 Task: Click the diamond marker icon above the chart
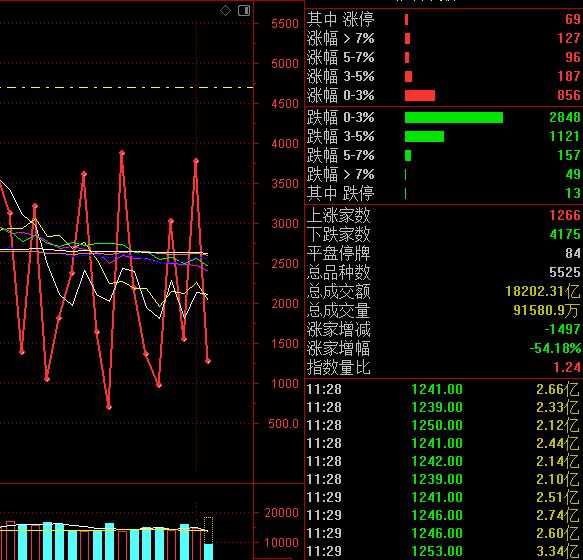(x=225, y=10)
